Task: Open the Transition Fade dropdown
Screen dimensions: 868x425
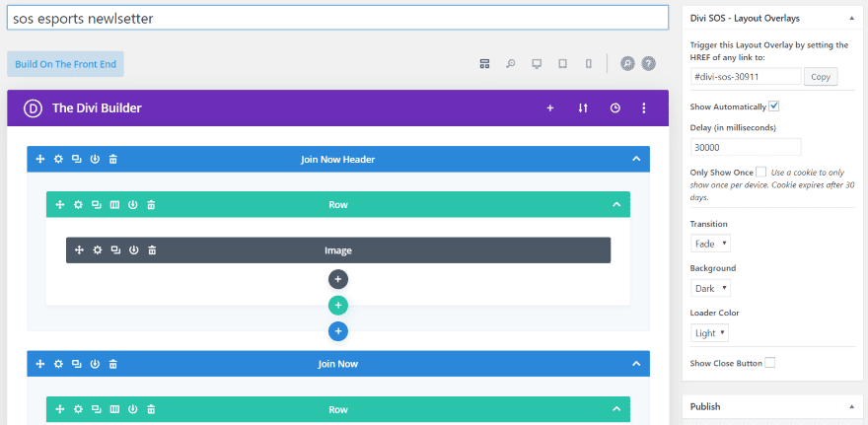Action: (710, 244)
